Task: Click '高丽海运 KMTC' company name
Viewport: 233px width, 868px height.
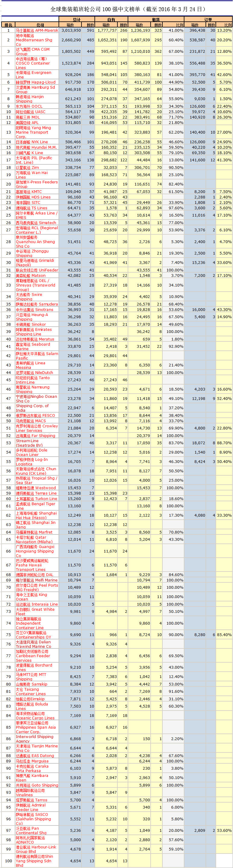Action: coord(29,192)
